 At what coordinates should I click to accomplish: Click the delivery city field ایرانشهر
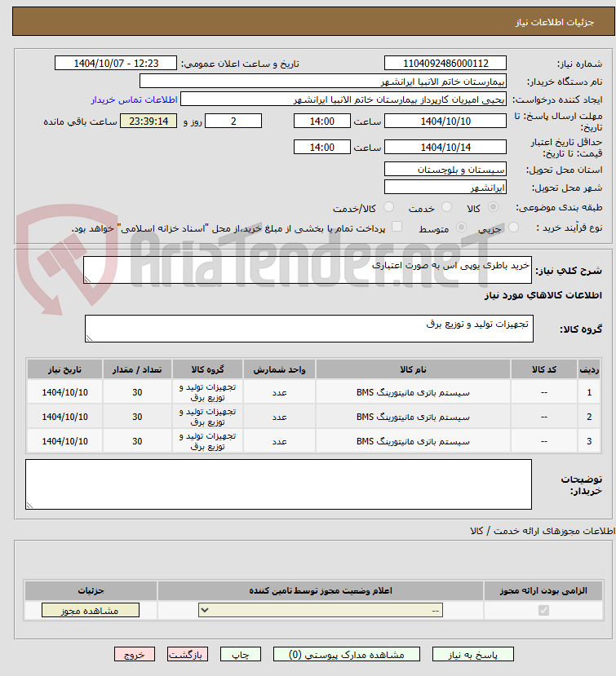(445, 188)
